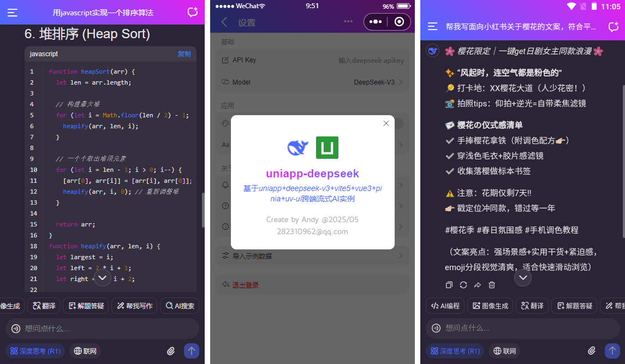Attach a file using the left chat's paperclip icon
The image size is (625, 364).
click(171, 351)
